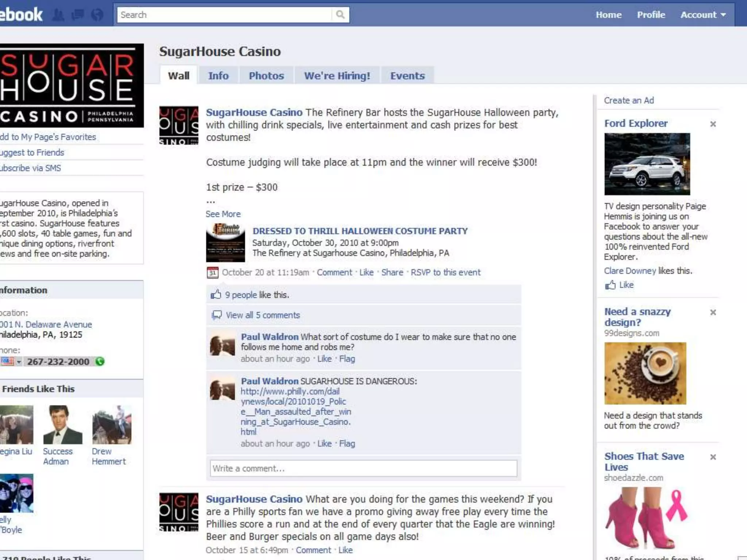Click the friend requests icon in header
This screenshot has width=747, height=560.
(x=58, y=15)
